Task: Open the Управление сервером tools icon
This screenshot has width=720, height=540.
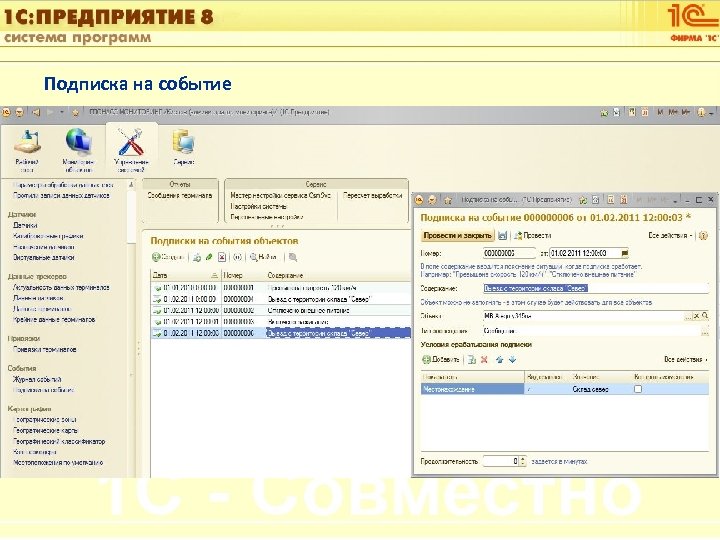Action: 131,142
